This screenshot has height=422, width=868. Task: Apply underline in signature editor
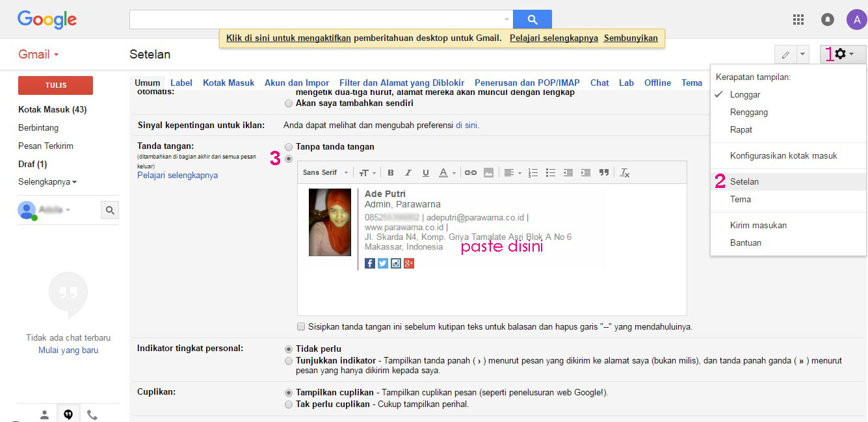pyautogui.click(x=426, y=172)
